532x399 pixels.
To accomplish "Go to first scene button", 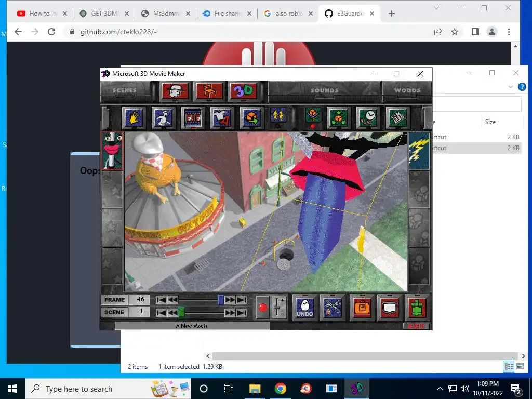I will click(161, 312).
